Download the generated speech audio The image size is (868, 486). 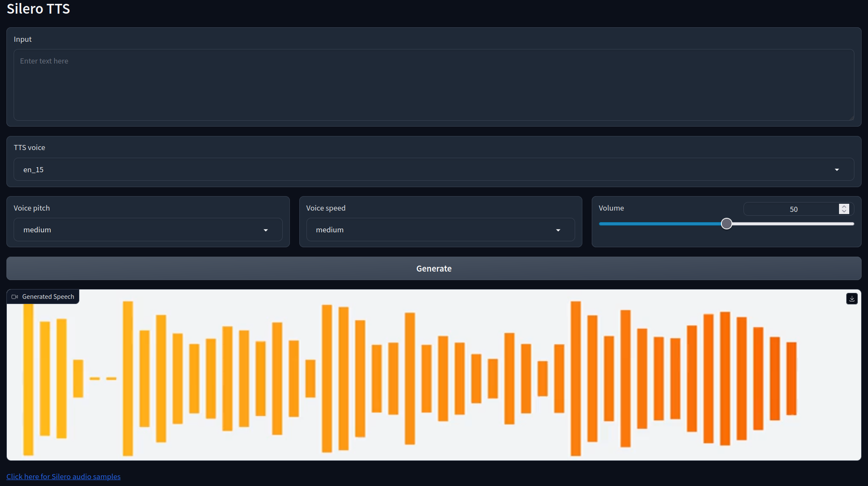[x=852, y=299]
